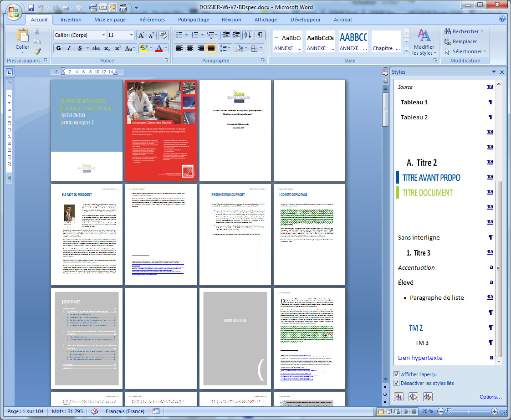
Task: Click the bullet list icon
Action: pyautogui.click(x=179, y=35)
